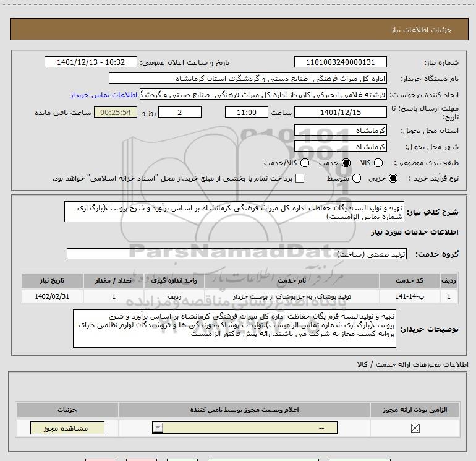Image resolution: width=476 pixels, height=461 pixels.
Task: Click the announcement date field 1401/12/13 - 10:32
Action: [91, 62]
